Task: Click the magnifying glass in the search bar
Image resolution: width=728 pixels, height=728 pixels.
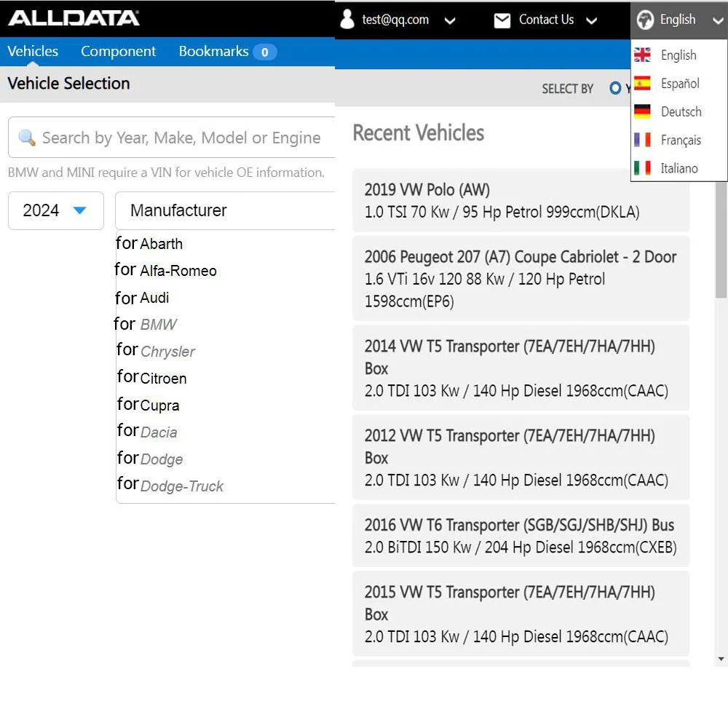Action: [x=27, y=138]
